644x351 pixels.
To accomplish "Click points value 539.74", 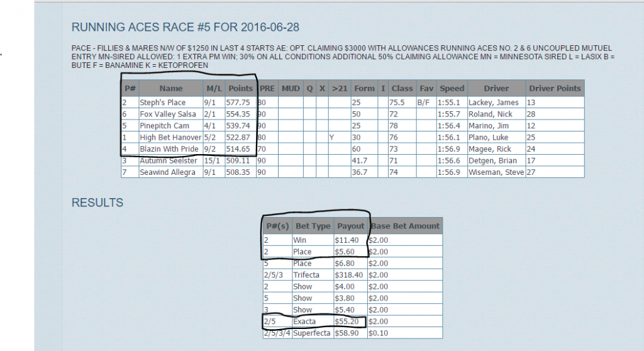I will [238, 126].
